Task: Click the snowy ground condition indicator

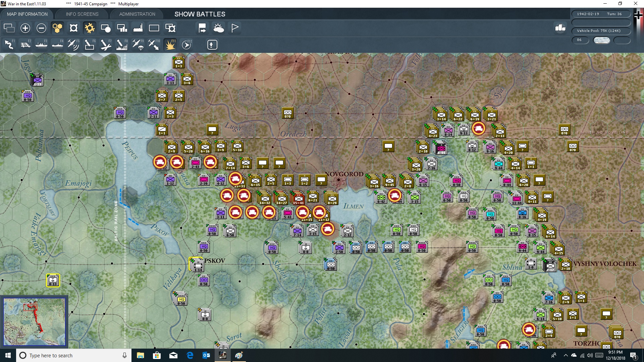Action: pos(602,40)
